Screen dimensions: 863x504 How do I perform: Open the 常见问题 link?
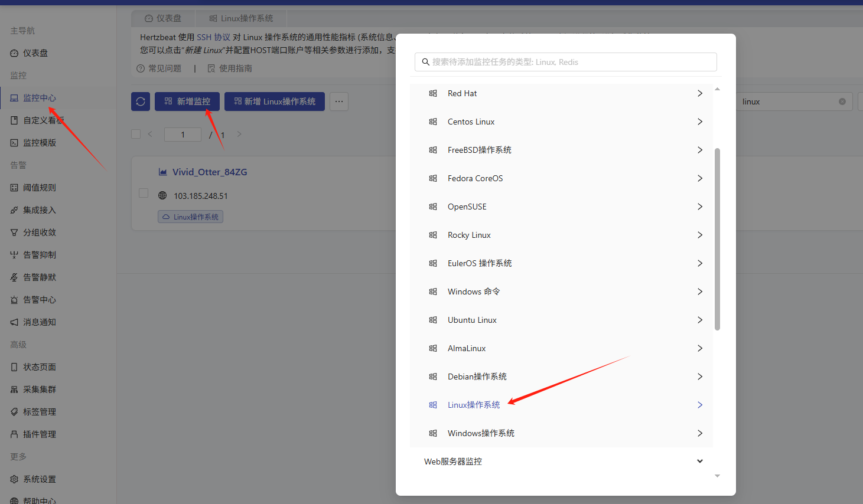click(159, 68)
